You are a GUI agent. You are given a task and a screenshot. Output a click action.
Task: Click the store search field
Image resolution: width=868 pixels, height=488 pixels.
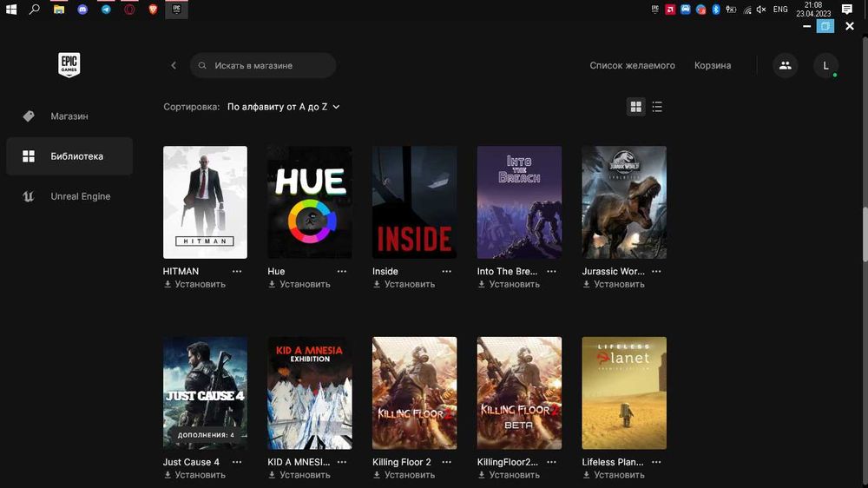coord(263,65)
